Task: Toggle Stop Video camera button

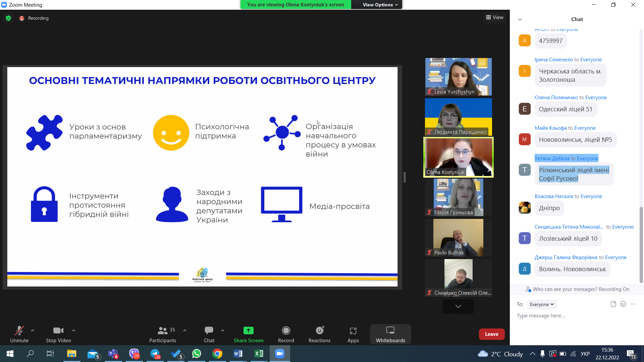Action: (x=58, y=331)
